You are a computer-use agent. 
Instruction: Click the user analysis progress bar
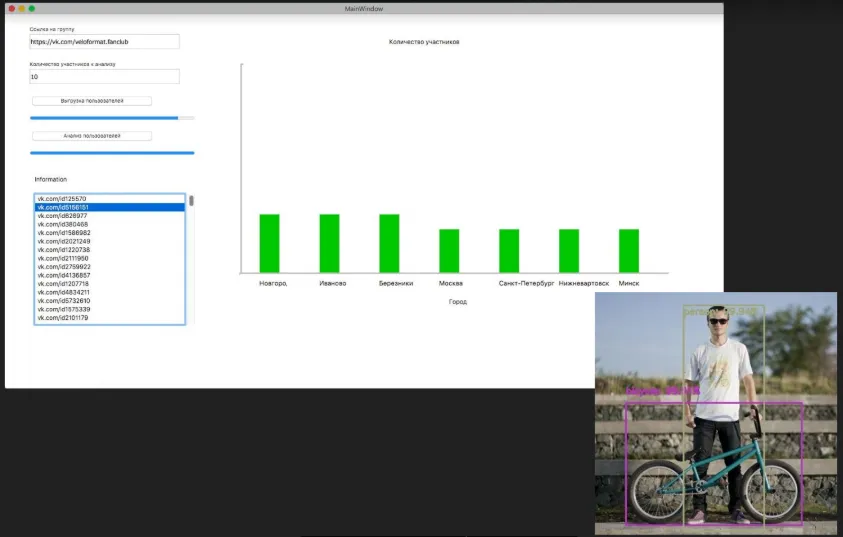click(x=112, y=153)
